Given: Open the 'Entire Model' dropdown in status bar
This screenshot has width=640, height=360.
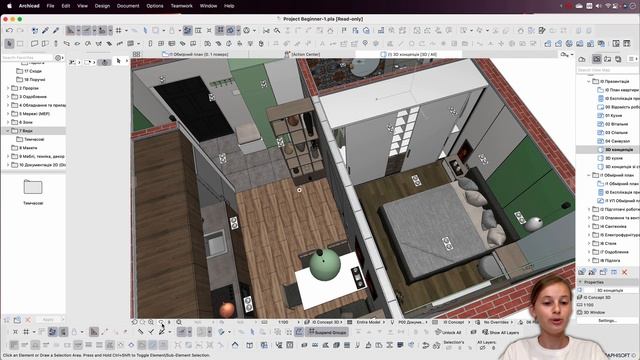Looking at the screenshot, I should (x=371, y=322).
